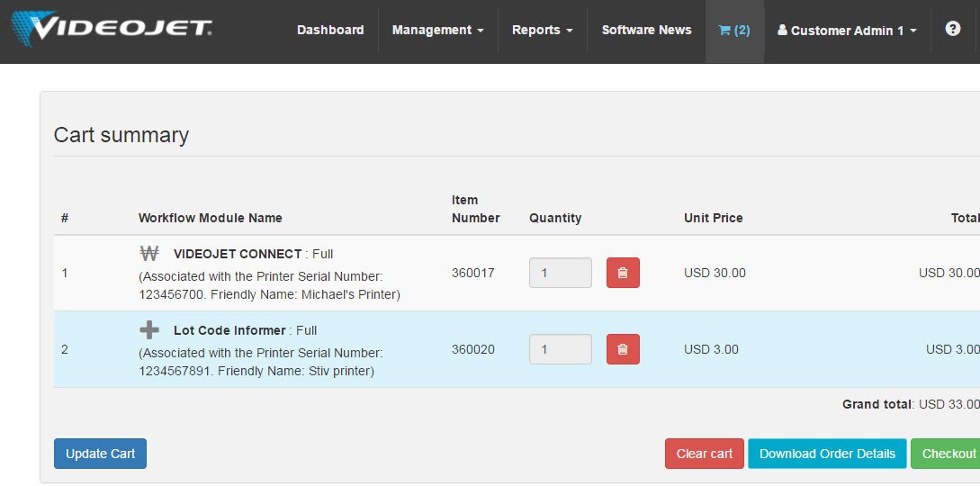Open the Dashboard page
This screenshot has height=486, width=980.
pyautogui.click(x=330, y=30)
